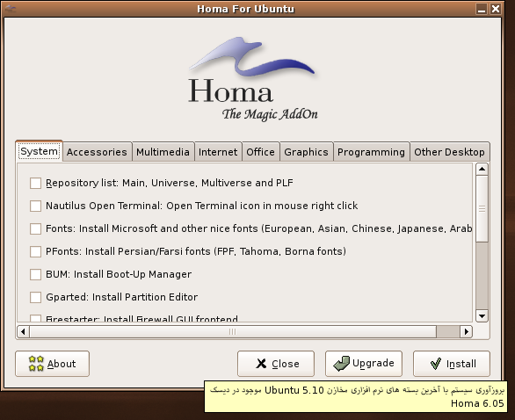Click the scroll left arrow
This screenshot has width=515, height=420.
23,331
